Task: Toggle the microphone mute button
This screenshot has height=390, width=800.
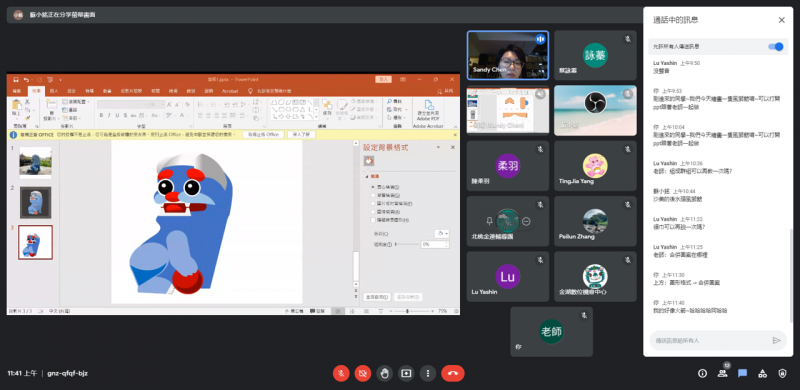Action: click(341, 373)
